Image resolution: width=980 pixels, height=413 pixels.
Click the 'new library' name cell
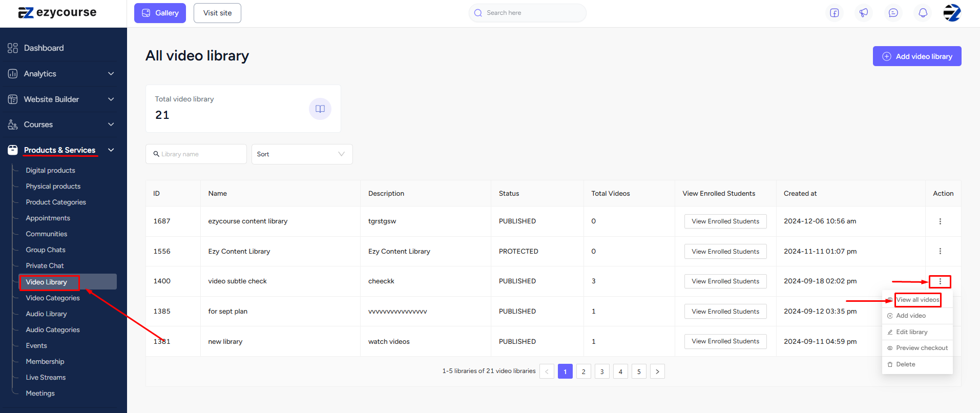[x=280, y=341]
